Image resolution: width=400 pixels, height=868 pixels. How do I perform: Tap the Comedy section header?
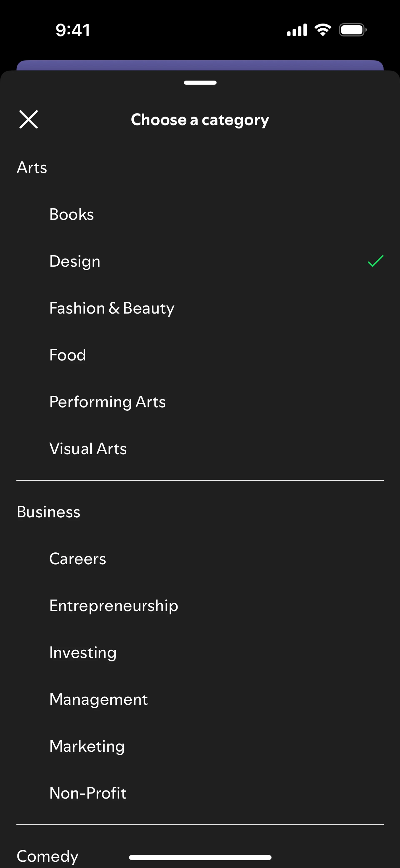pyautogui.click(x=47, y=856)
